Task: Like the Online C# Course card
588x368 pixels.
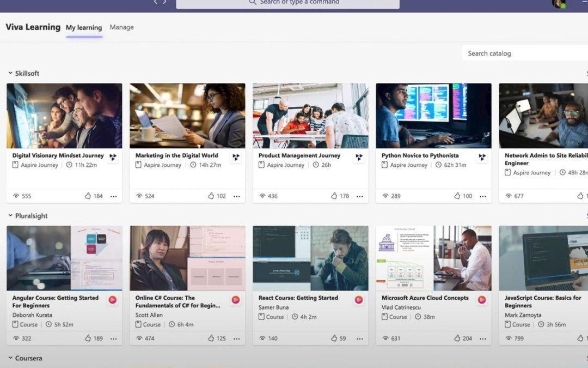Action: [211, 338]
